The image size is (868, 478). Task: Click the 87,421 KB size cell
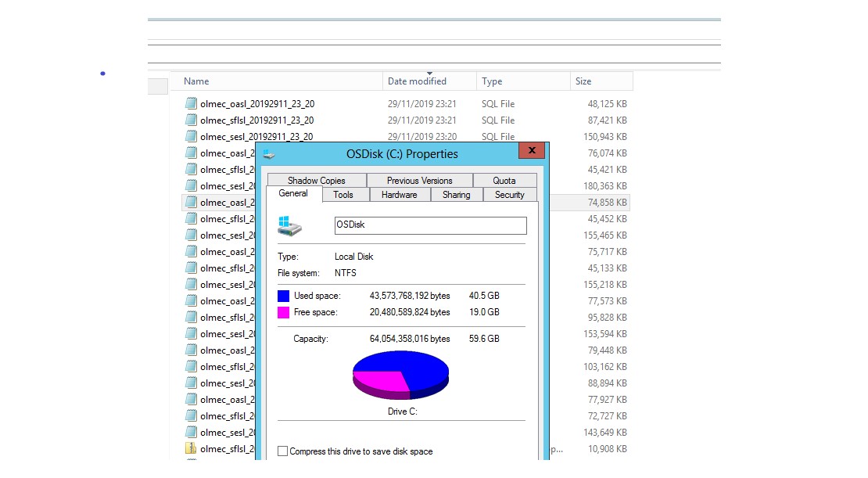click(x=608, y=120)
